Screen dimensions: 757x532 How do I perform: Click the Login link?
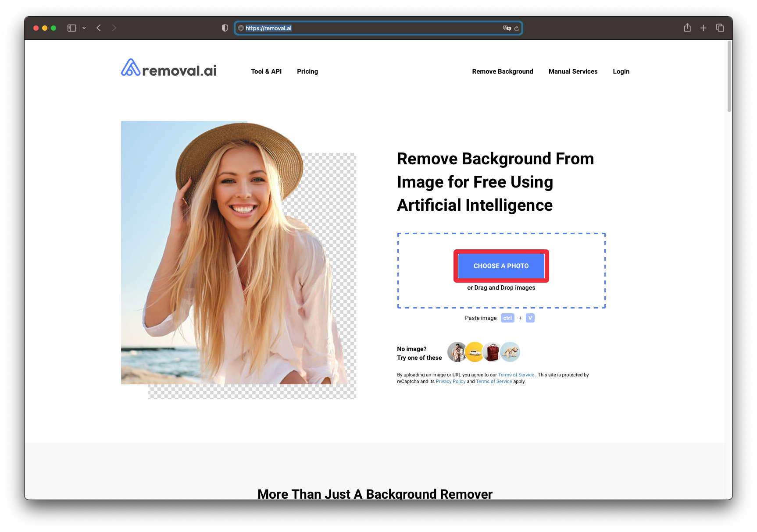pos(621,71)
